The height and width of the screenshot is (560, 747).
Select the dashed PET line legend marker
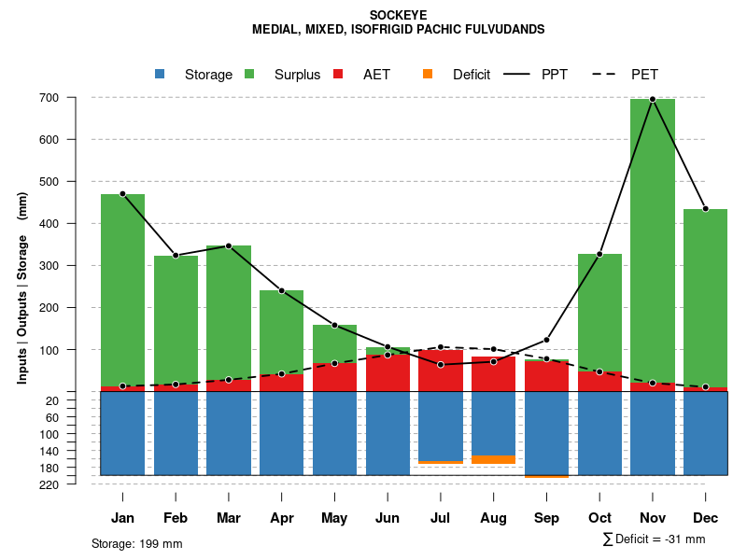coord(608,74)
